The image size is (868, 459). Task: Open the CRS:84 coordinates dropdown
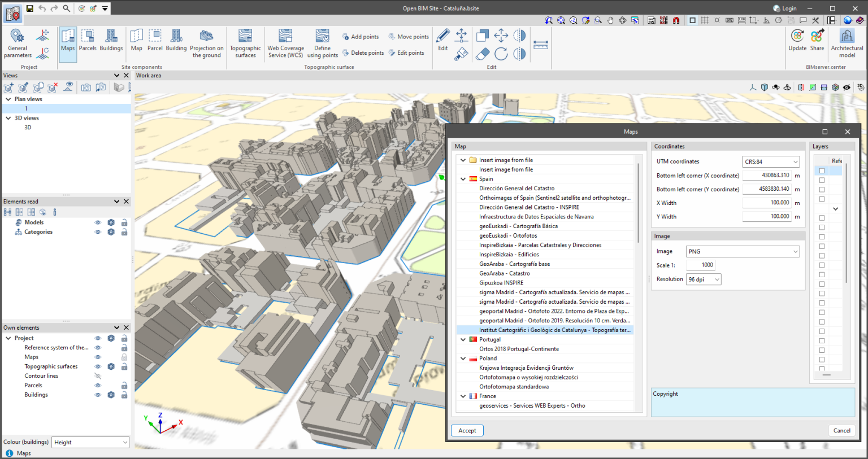coord(771,161)
